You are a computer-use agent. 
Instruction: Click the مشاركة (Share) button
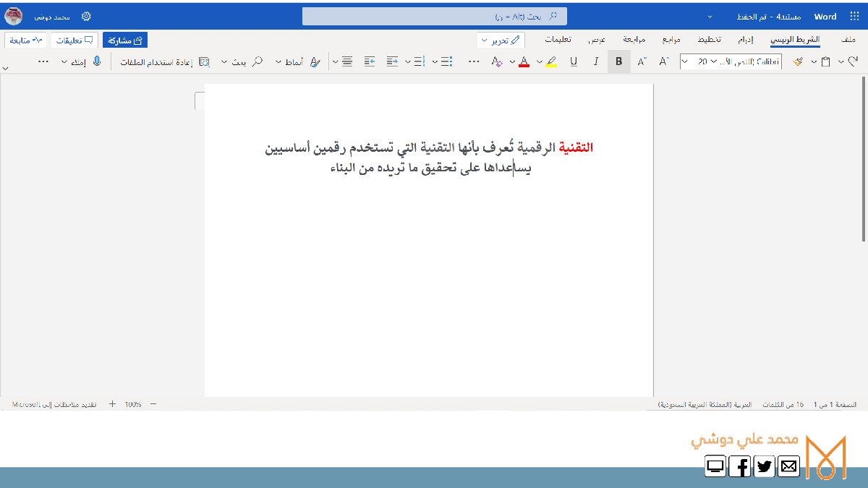124,40
